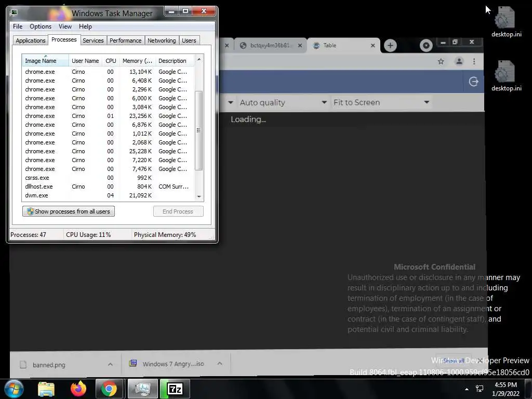This screenshot has width=532, height=399.
Task: Expand banned.png download options chevron
Action: (110, 364)
